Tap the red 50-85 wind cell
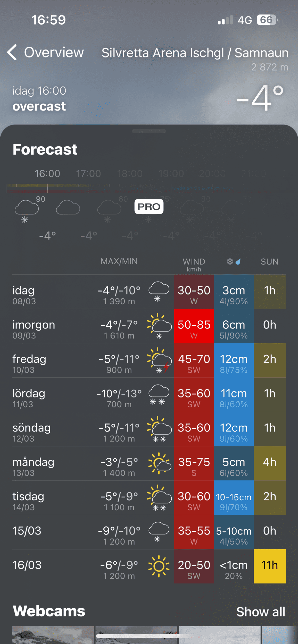 (x=194, y=326)
